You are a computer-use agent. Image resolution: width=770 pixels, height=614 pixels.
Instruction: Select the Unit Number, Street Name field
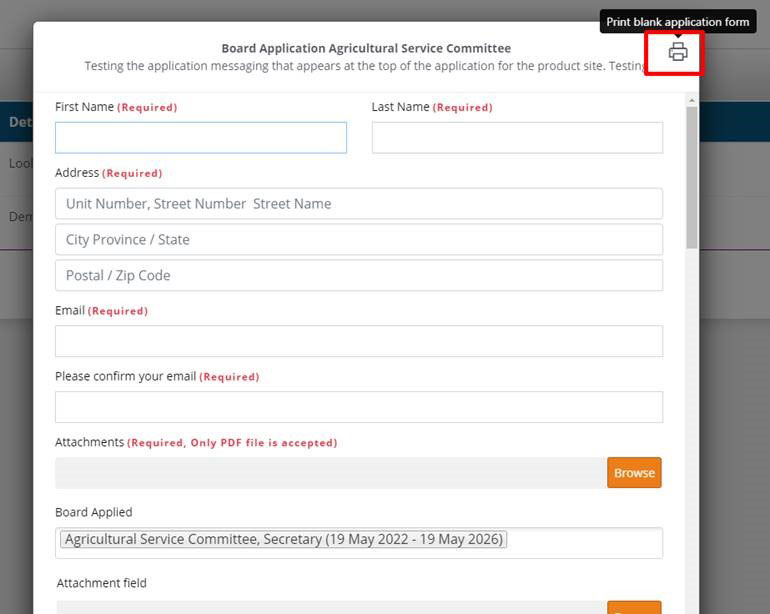click(359, 203)
